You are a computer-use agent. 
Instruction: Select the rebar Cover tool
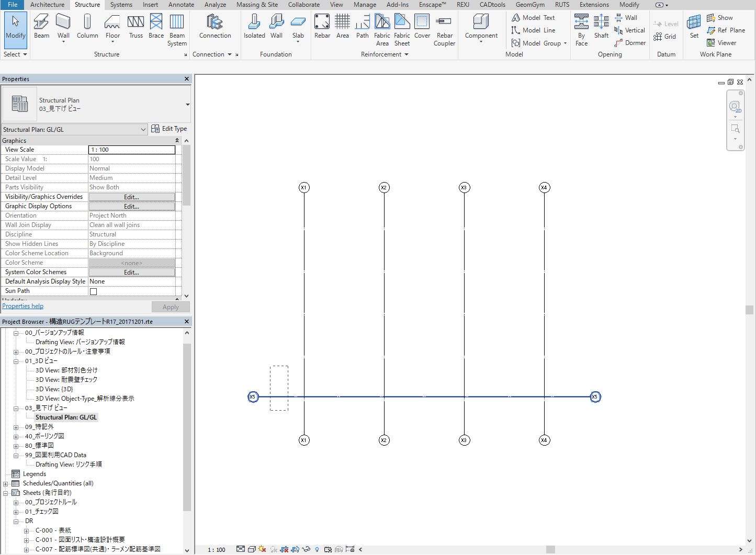click(422, 26)
